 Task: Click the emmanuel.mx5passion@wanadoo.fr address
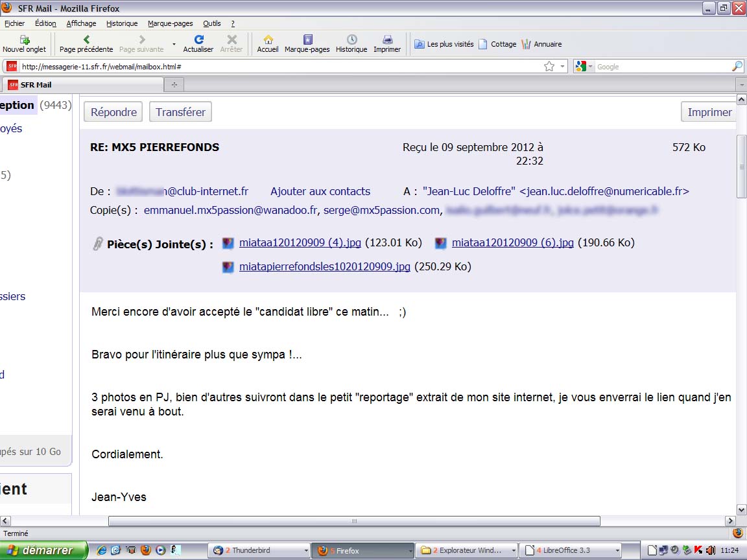pos(231,211)
